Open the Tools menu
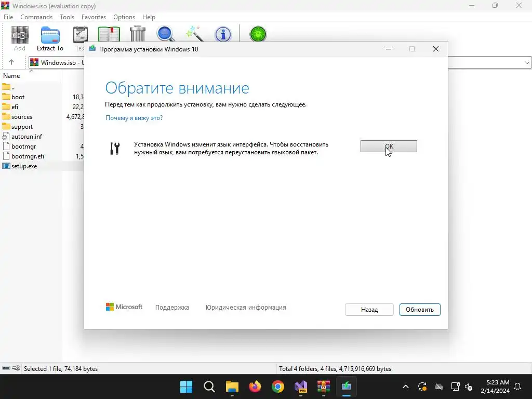The height and width of the screenshot is (399, 532). 67,17
